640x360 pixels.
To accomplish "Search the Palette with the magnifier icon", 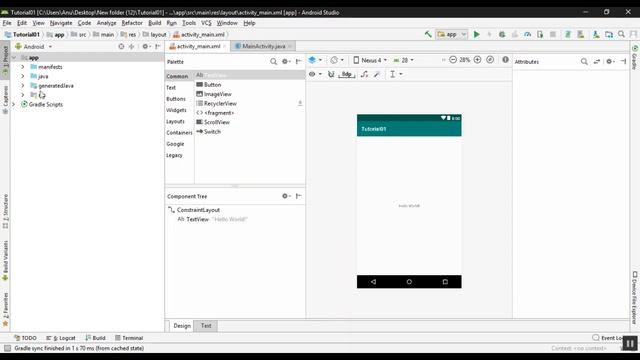I will 273,62.
